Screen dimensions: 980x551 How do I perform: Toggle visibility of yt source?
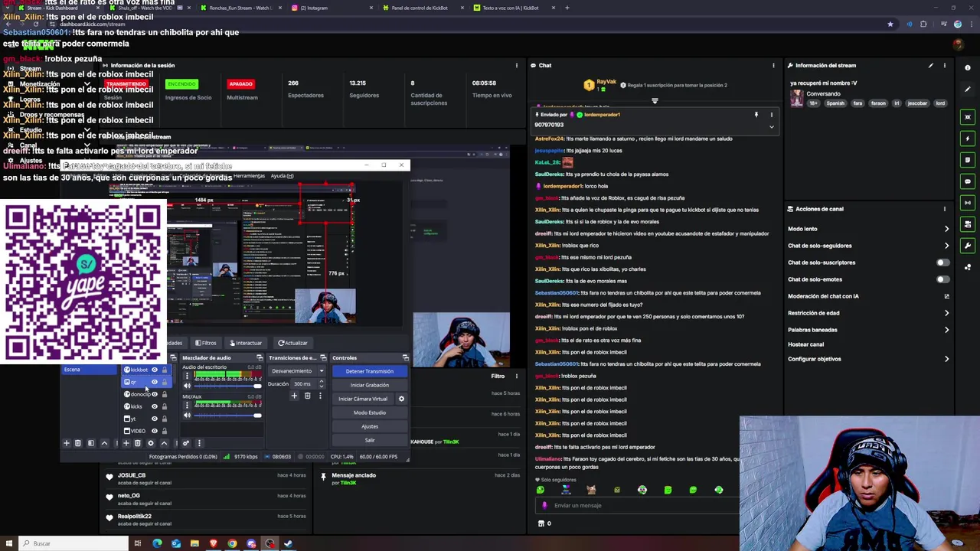coord(155,419)
